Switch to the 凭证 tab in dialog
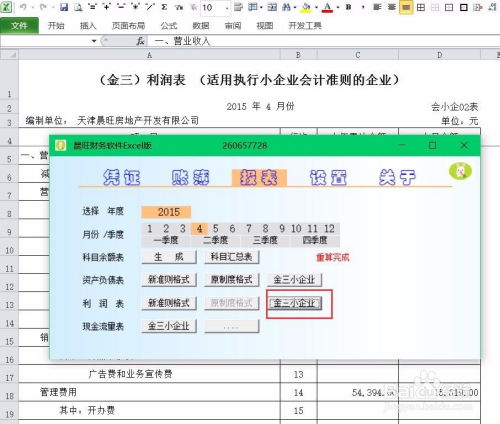500x424 pixels. [x=122, y=177]
